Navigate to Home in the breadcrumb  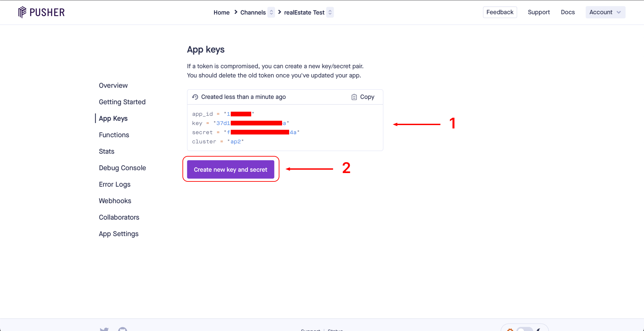point(221,12)
